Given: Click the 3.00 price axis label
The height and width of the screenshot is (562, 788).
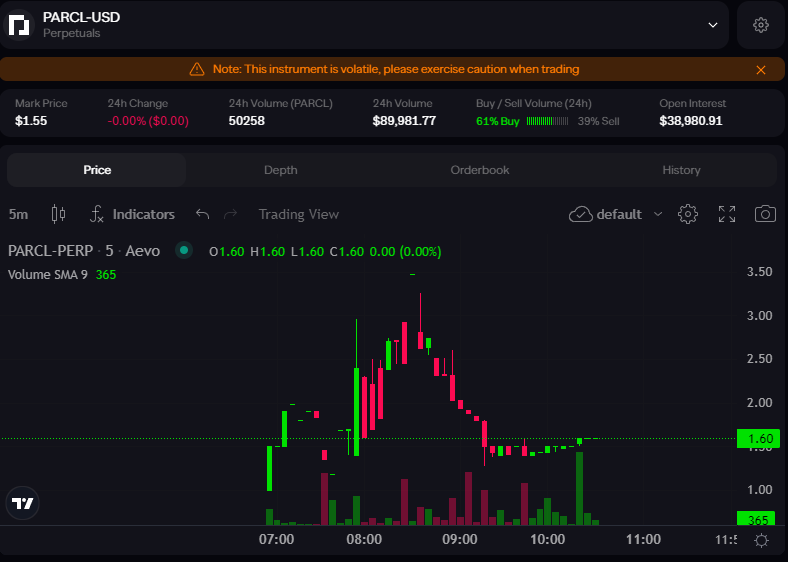Looking at the screenshot, I should [x=759, y=316].
